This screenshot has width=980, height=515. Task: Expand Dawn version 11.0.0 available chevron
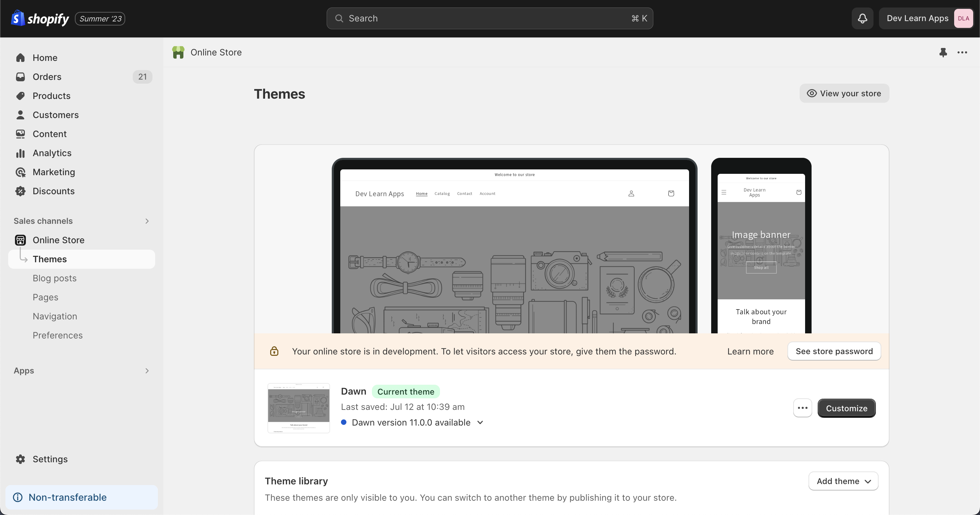point(480,422)
